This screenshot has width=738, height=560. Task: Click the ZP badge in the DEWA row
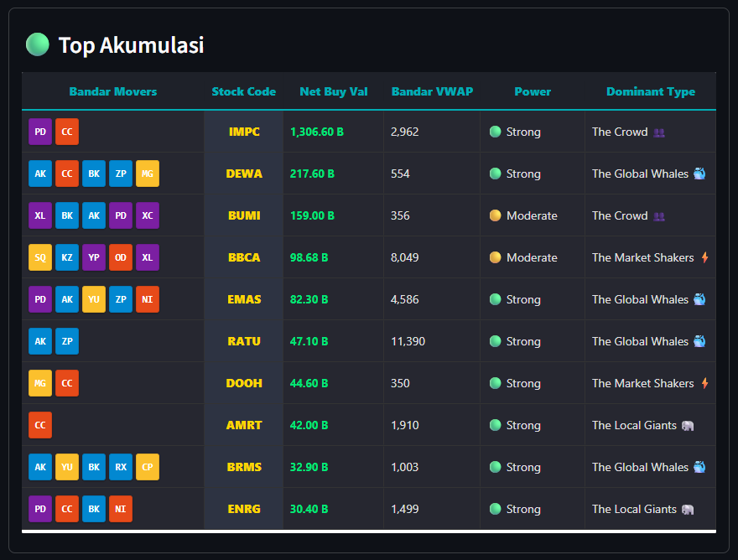coord(121,174)
